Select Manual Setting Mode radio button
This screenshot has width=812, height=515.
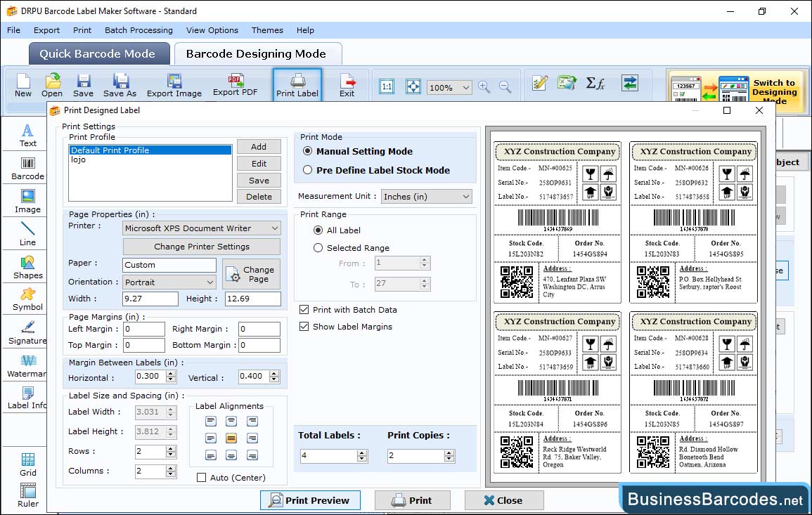[x=308, y=151]
